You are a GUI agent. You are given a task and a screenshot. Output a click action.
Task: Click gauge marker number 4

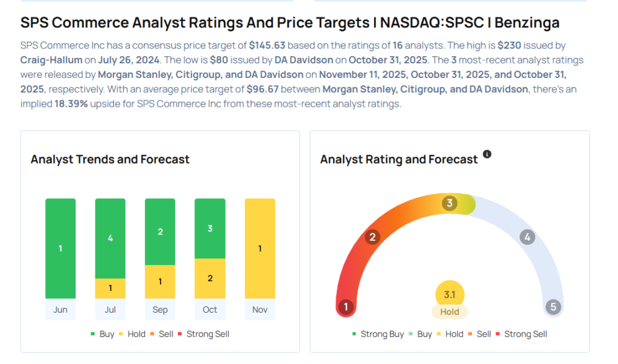pyautogui.click(x=527, y=237)
